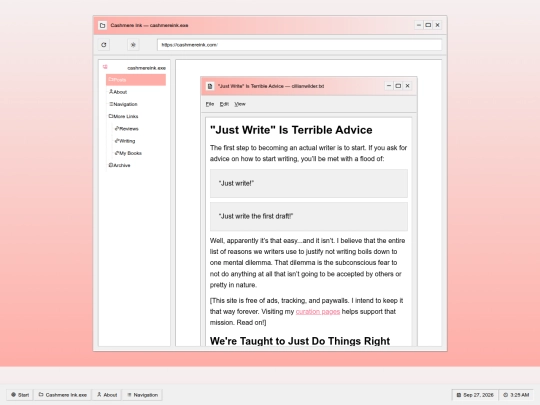The width and height of the screenshot is (540, 405).
Task: Click the folder icon in the Cashmere Ink title bar
Action: coord(102,25)
